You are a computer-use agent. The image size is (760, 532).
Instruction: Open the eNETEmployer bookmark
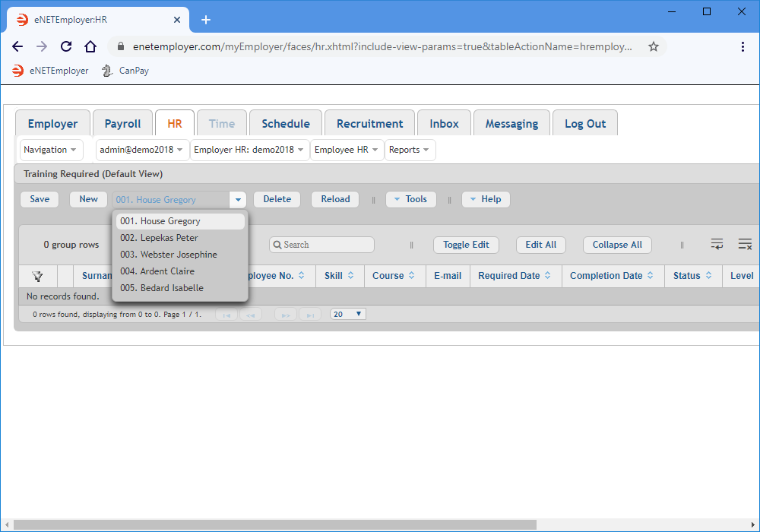[x=50, y=71]
